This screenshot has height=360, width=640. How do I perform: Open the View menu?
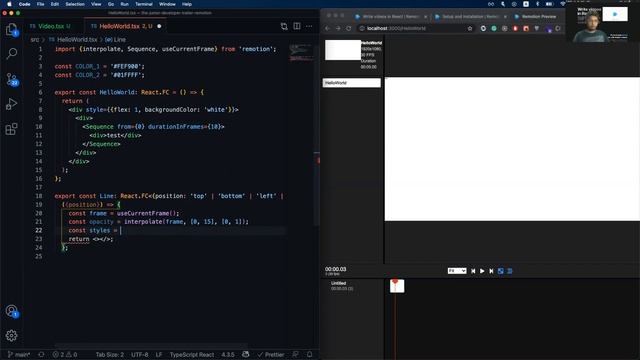pyautogui.click(x=96, y=4)
